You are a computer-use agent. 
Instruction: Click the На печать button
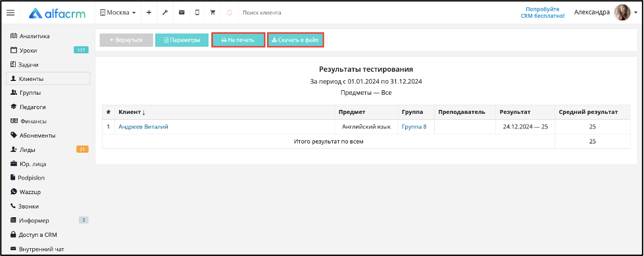point(238,40)
